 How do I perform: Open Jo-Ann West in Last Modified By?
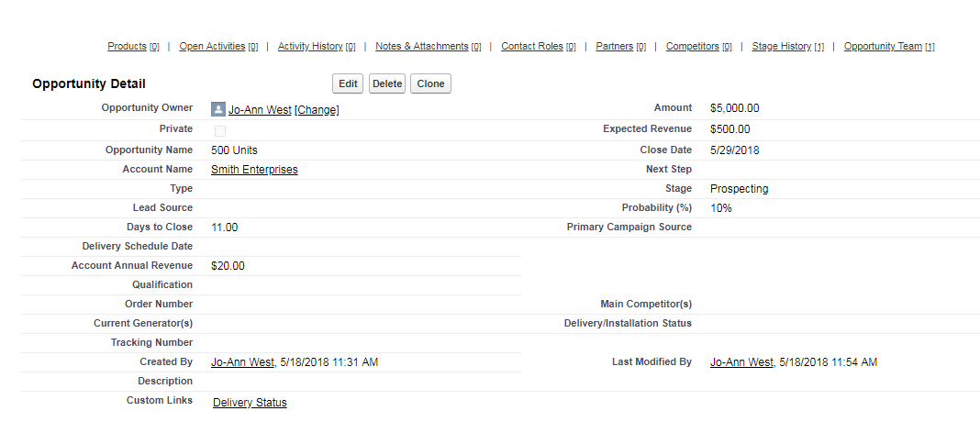tap(741, 362)
